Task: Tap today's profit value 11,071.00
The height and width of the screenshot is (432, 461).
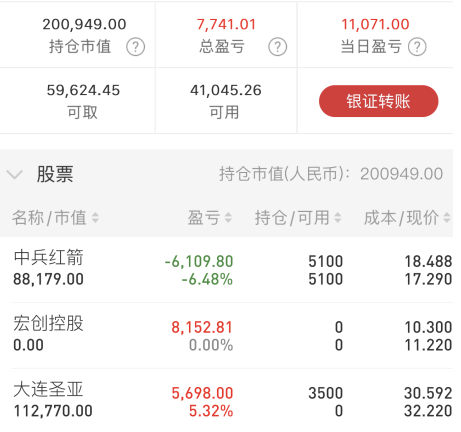Action: (375, 24)
